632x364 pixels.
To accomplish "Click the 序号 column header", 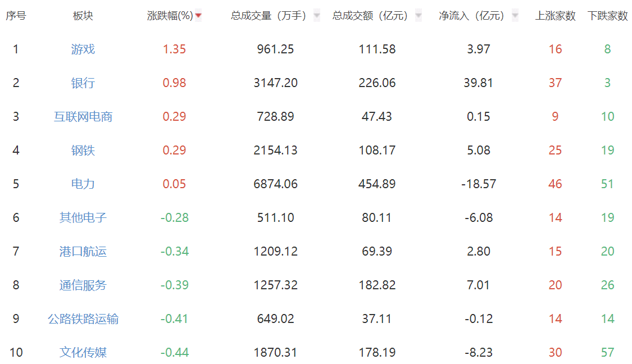I will pos(16,16).
